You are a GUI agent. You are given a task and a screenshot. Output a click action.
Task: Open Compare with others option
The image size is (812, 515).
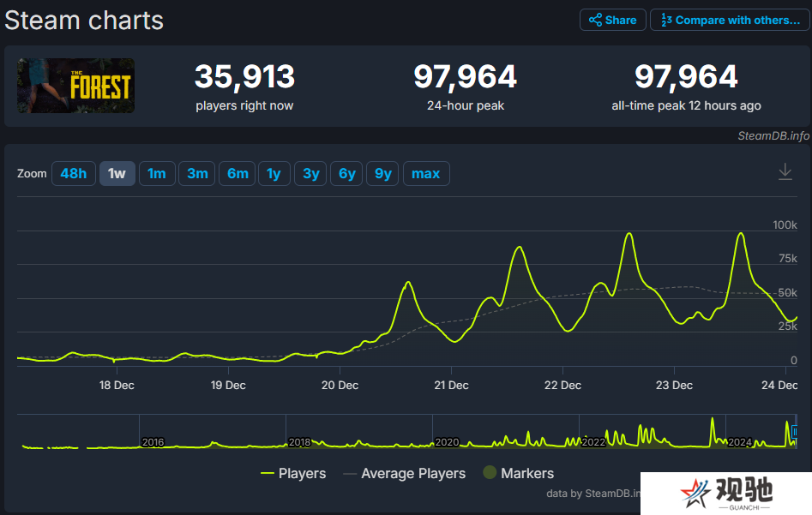731,21
